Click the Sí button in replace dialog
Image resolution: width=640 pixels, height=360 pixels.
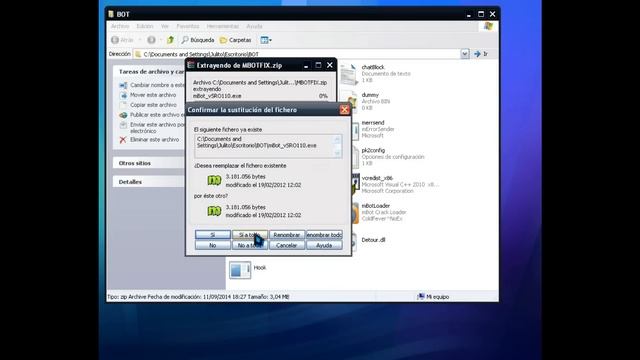(x=213, y=235)
